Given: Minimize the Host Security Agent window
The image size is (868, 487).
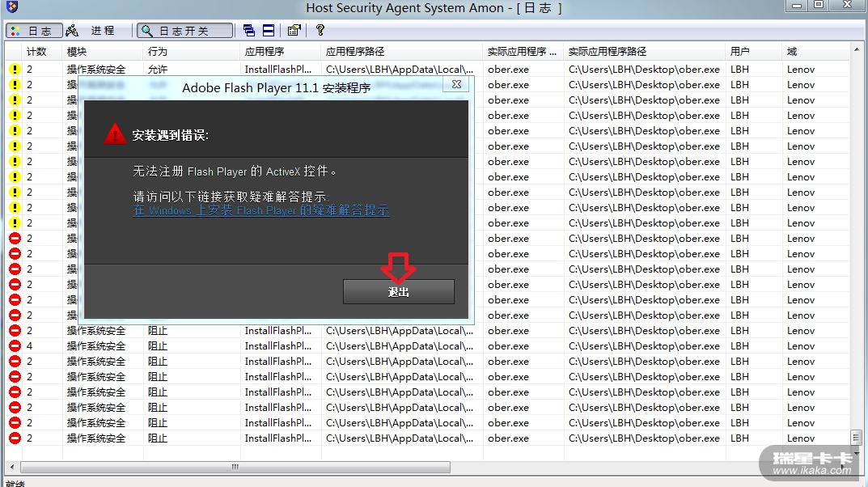Looking at the screenshot, I should (x=797, y=6).
